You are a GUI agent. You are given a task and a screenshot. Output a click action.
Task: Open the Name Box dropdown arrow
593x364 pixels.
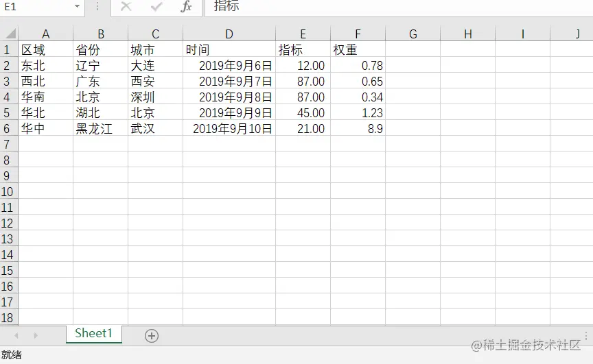77,6
